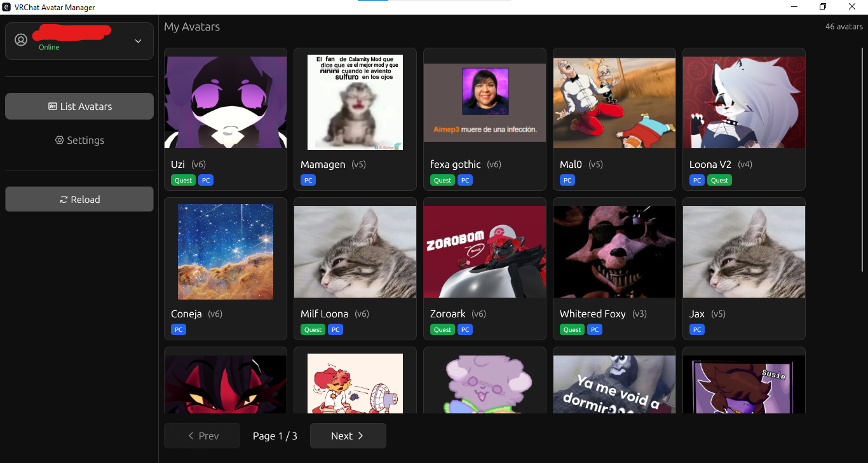The height and width of the screenshot is (463, 868).
Task: Select the Uzi avatar thumbnail
Action: click(226, 102)
